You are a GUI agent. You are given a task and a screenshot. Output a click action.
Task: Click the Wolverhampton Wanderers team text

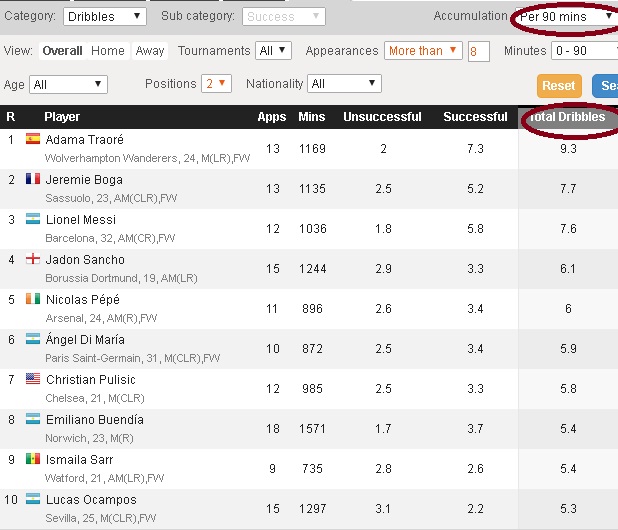pyautogui.click(x=111, y=158)
